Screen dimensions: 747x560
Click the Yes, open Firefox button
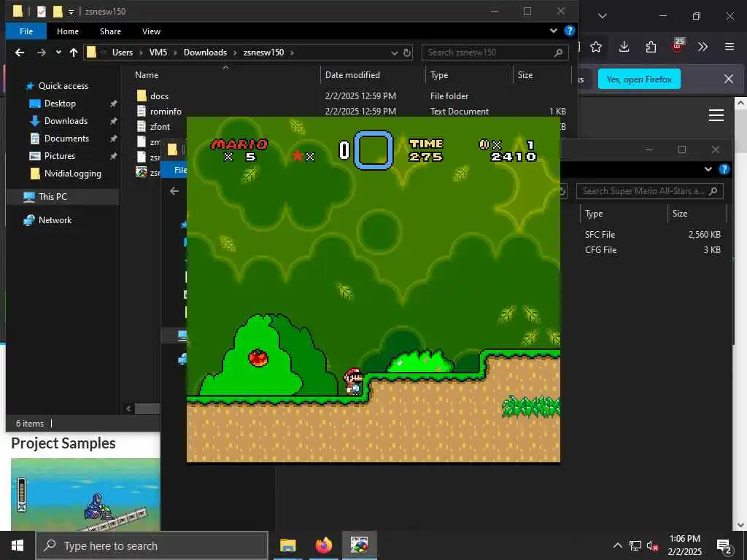coord(639,79)
